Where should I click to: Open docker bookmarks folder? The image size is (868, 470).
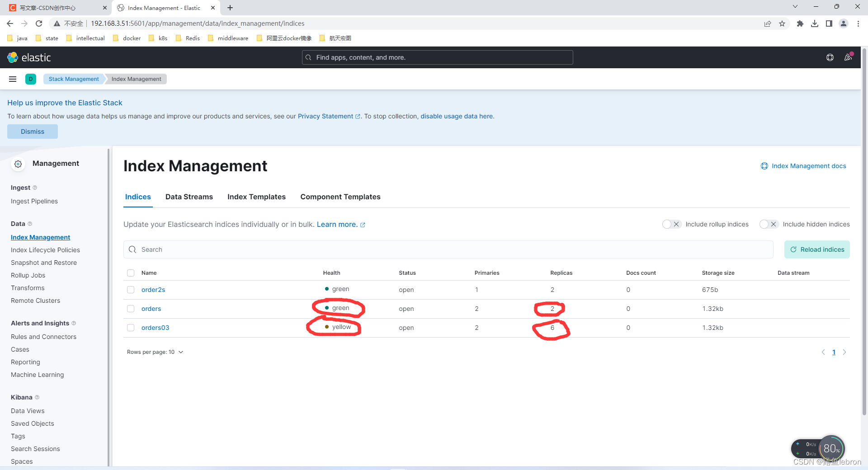pyautogui.click(x=127, y=38)
